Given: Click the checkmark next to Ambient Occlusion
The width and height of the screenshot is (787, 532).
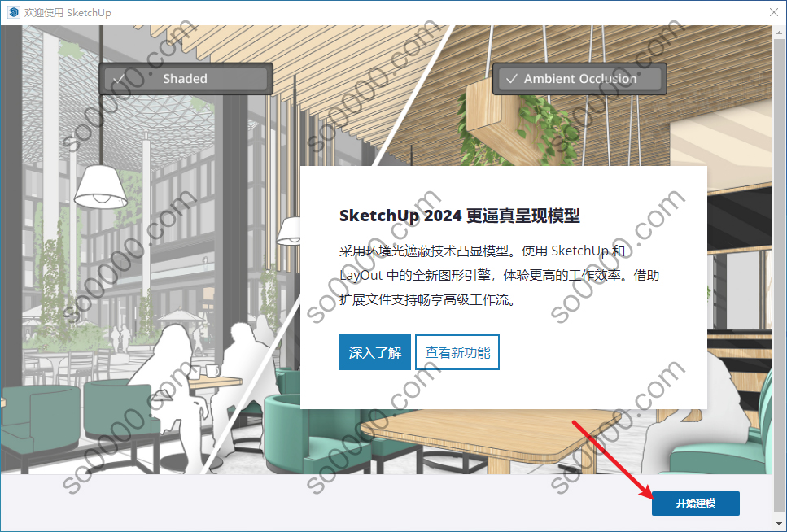Looking at the screenshot, I should 511,79.
